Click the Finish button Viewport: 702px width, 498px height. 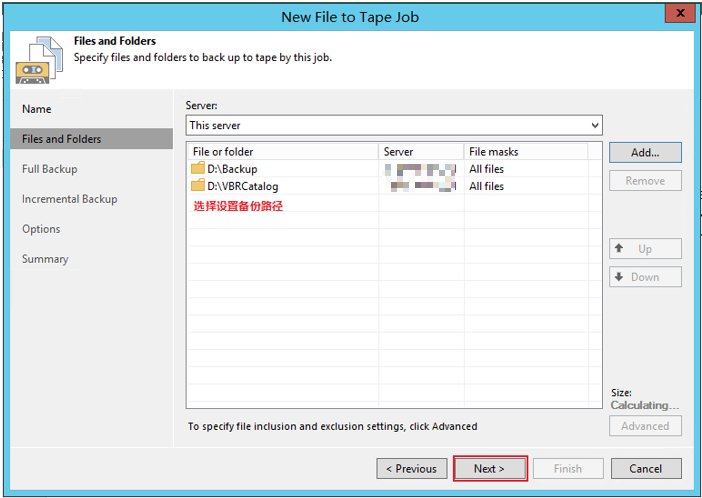[x=568, y=468]
